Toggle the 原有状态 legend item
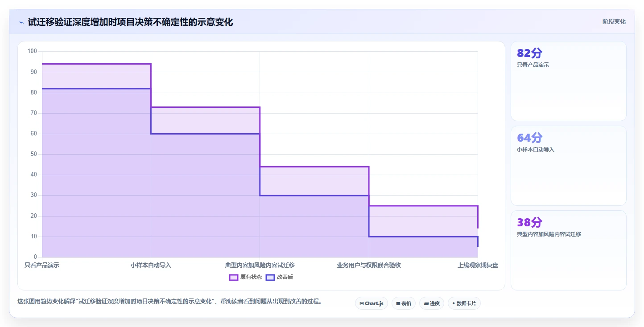 pos(246,277)
